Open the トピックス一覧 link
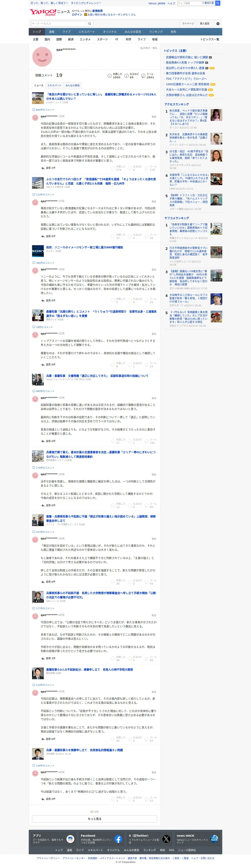251x868 pixels. [x=210, y=39]
